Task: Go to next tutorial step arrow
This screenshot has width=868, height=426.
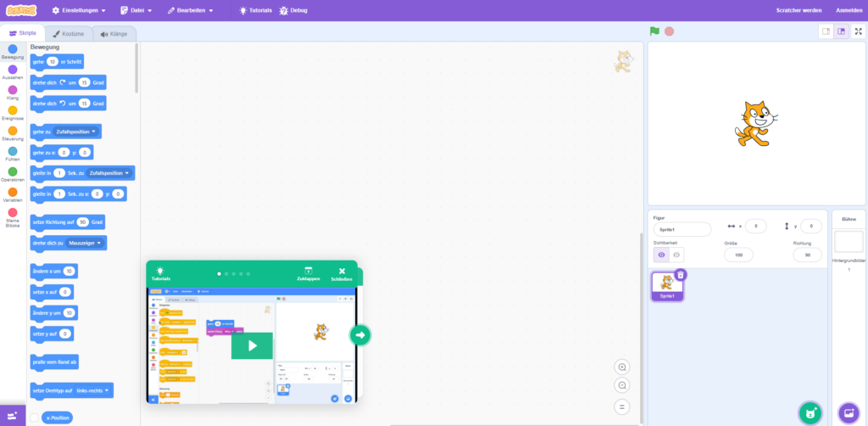Action: point(360,334)
